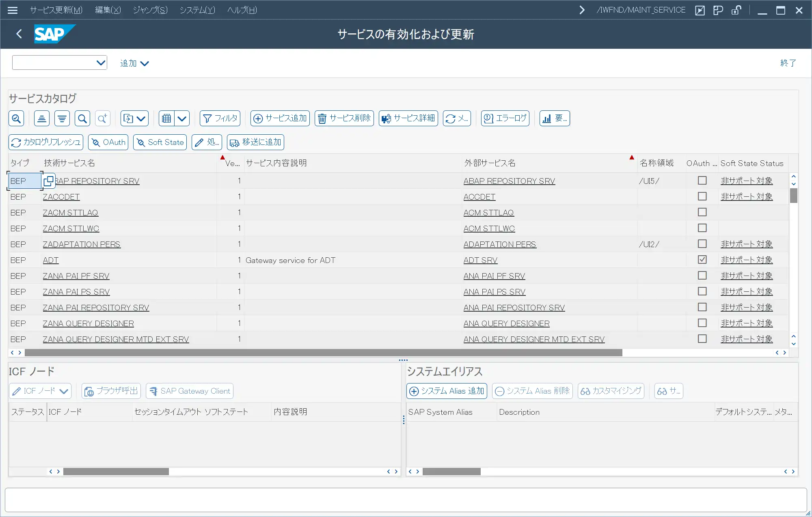Check OAuth for ZANA PAI PF SRV
812x517 pixels.
[702, 276]
